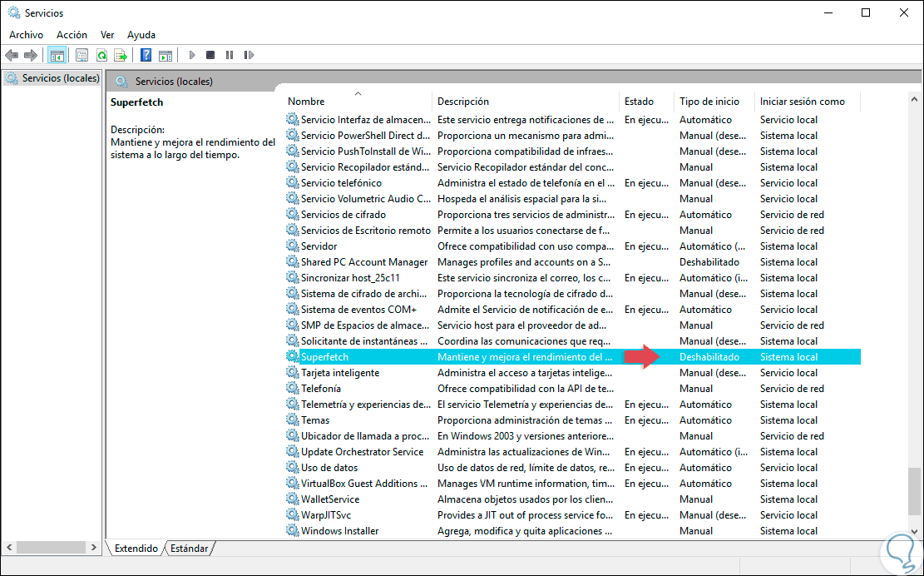Click gear icon beside WalletService
Screen dimensions: 924x576
point(292,499)
